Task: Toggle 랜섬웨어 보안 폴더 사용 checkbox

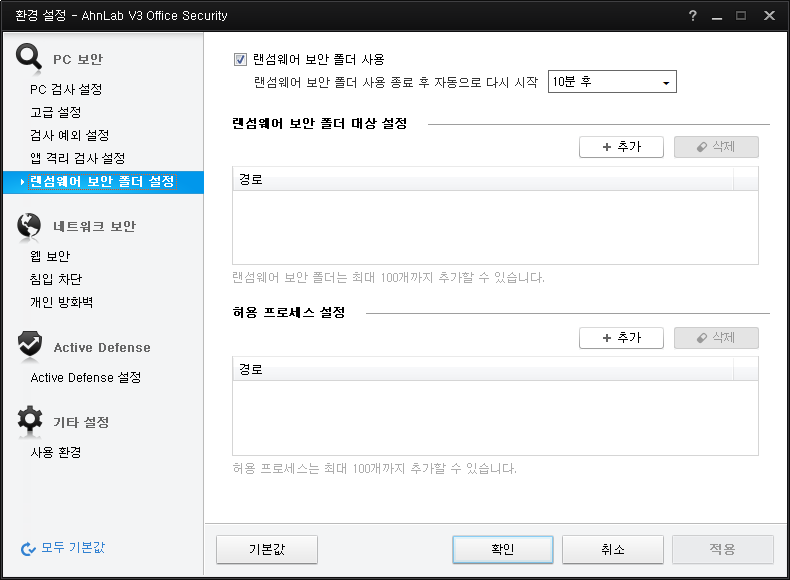Action: pos(240,59)
